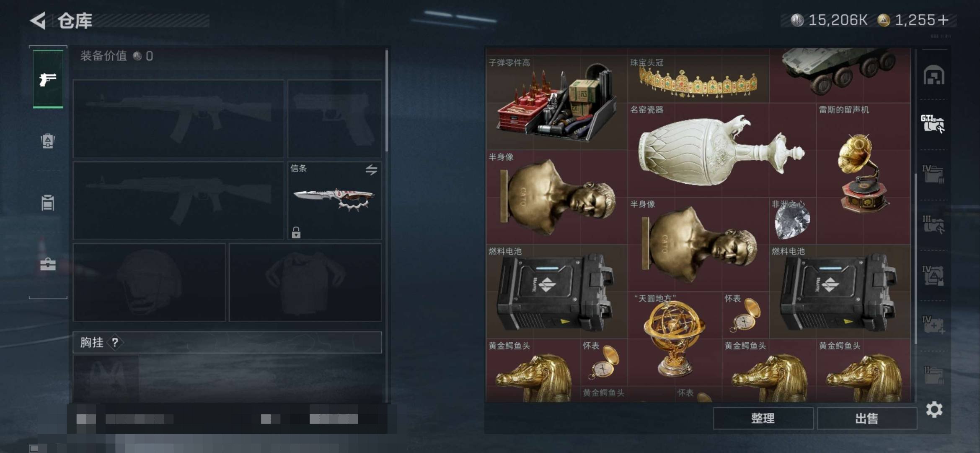Select the weapons pistol tab in sidebar
The image size is (980, 453).
[x=48, y=79]
